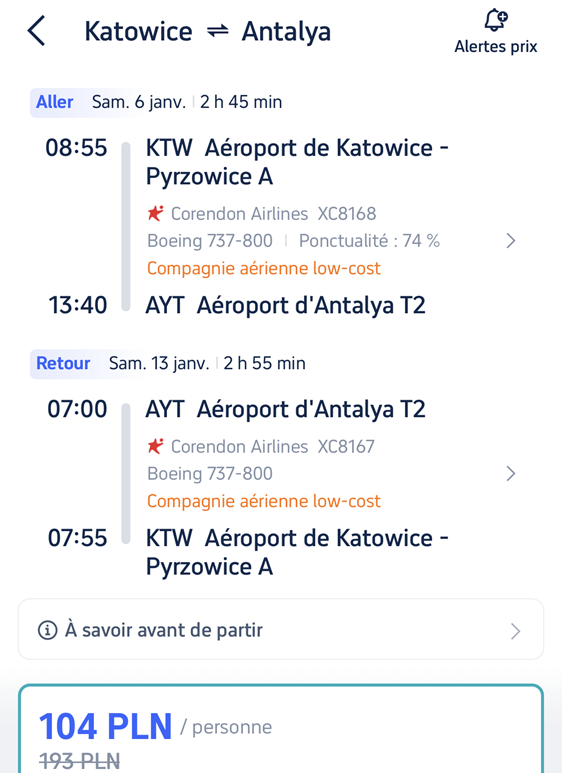This screenshot has height=773, width=562.
Task: Select the Retour label
Action: (63, 363)
